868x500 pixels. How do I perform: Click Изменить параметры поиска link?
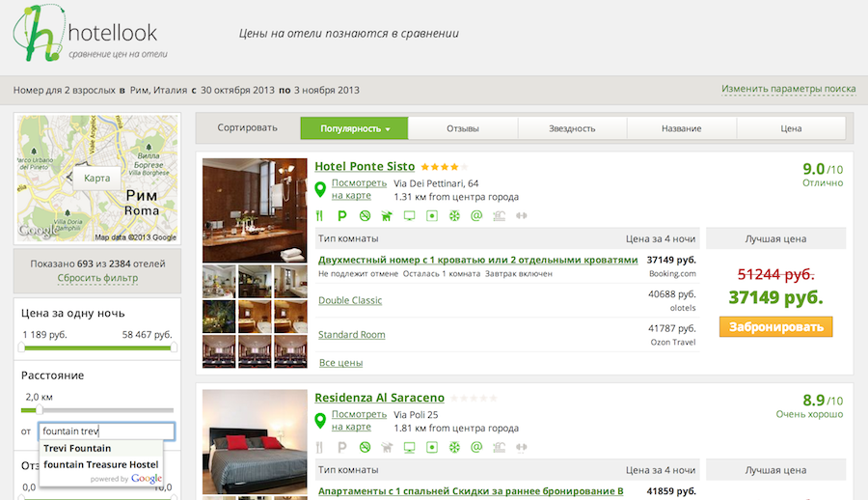pyautogui.click(x=788, y=89)
